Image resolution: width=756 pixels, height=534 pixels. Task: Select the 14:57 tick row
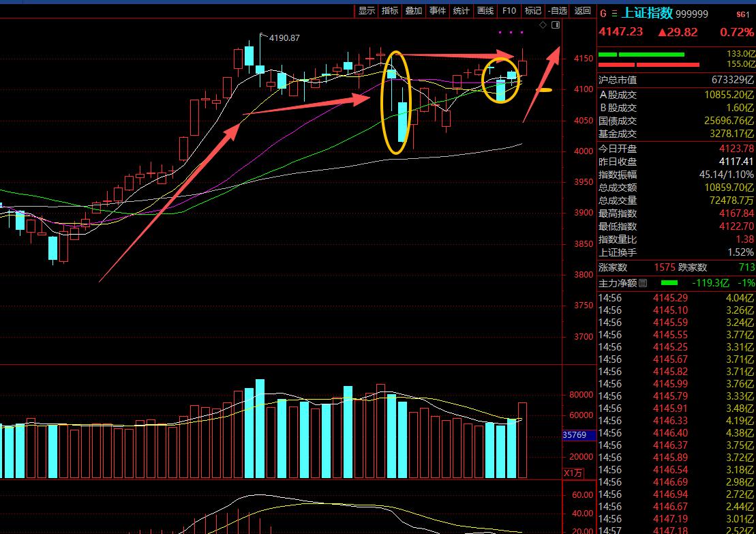(676, 530)
